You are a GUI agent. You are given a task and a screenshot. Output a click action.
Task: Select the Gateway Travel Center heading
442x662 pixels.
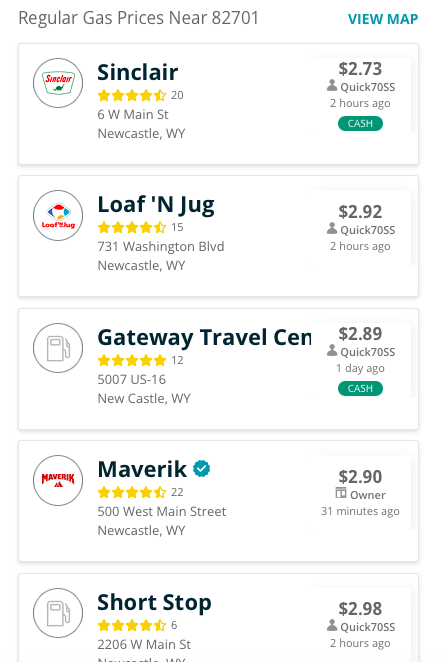[204, 337]
